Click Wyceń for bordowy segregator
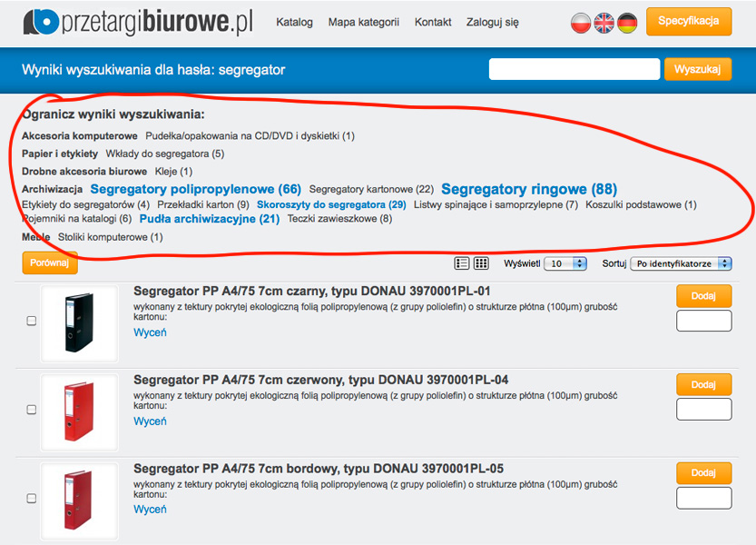 (x=150, y=510)
